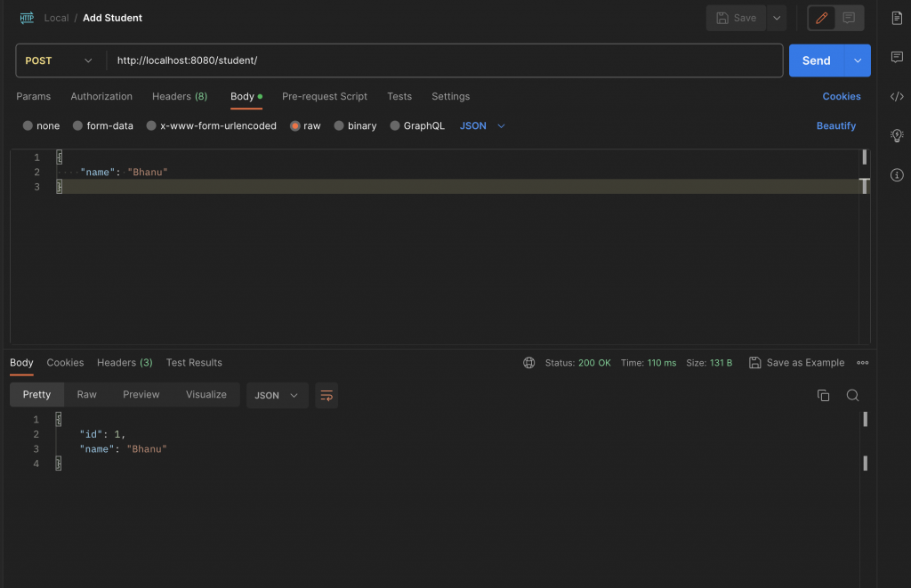Switch to the Test Results tab
The width and height of the screenshot is (911, 588).
(194, 363)
